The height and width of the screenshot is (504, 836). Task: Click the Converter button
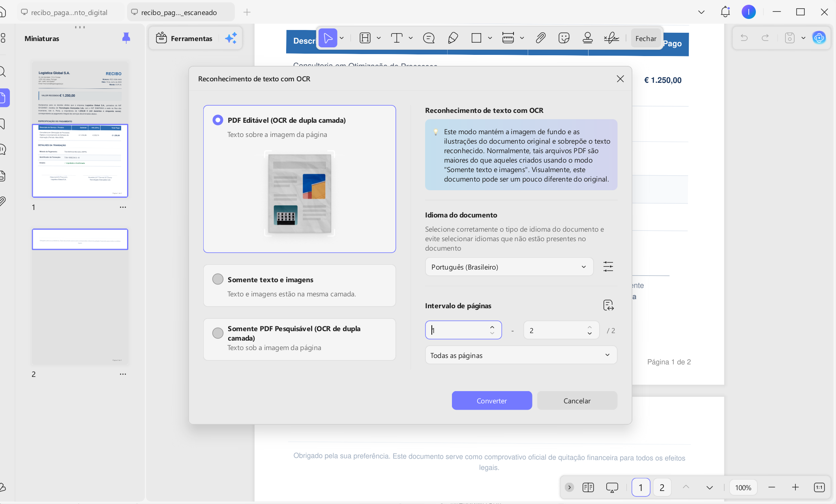[x=492, y=401]
